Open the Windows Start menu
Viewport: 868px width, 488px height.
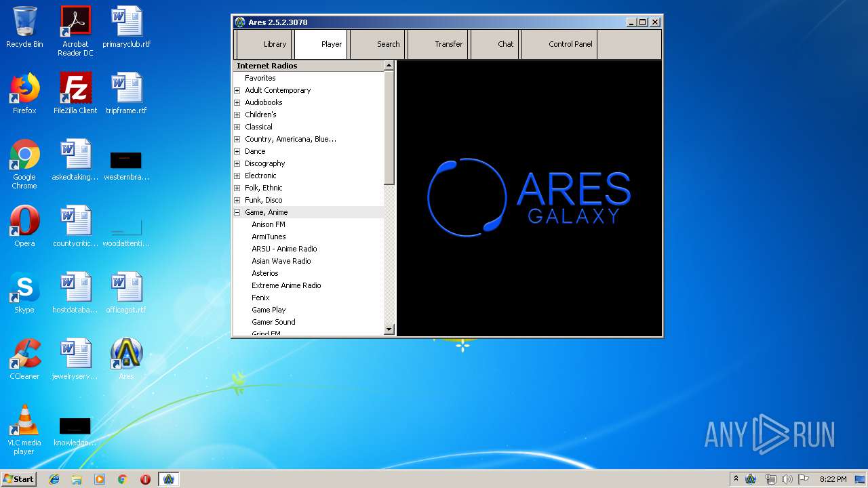[19, 479]
